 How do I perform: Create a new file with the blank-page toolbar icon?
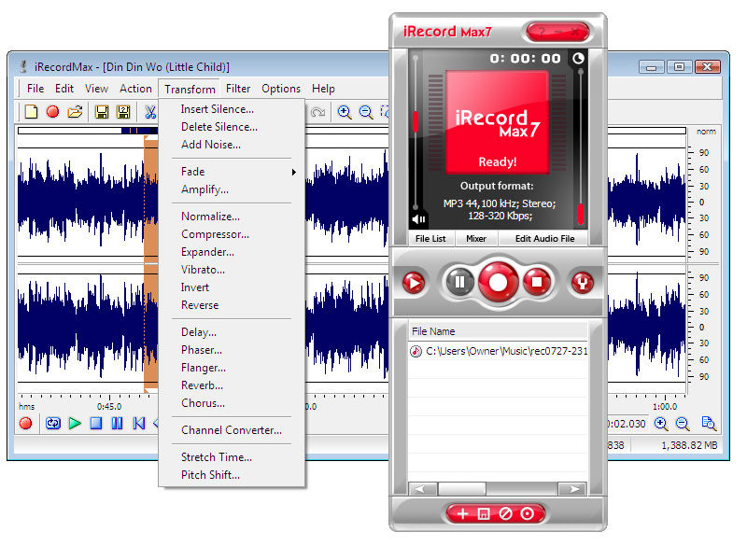(32, 112)
